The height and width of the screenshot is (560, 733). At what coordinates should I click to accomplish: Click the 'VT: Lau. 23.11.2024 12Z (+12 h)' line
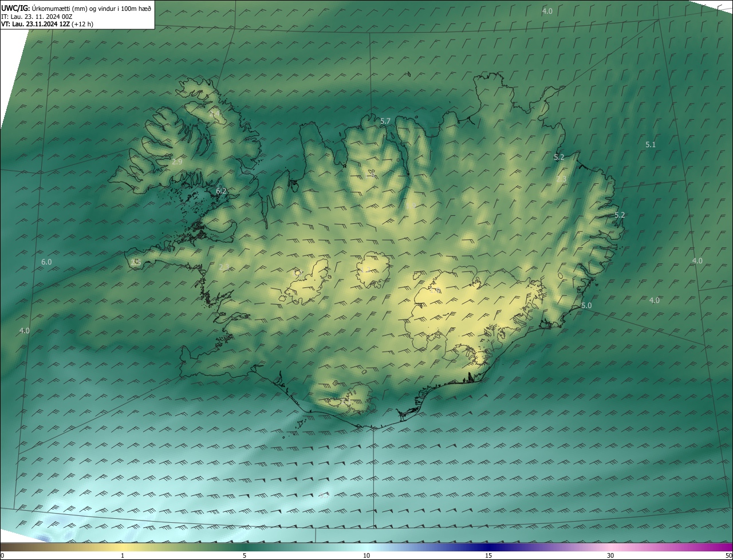pos(47,24)
